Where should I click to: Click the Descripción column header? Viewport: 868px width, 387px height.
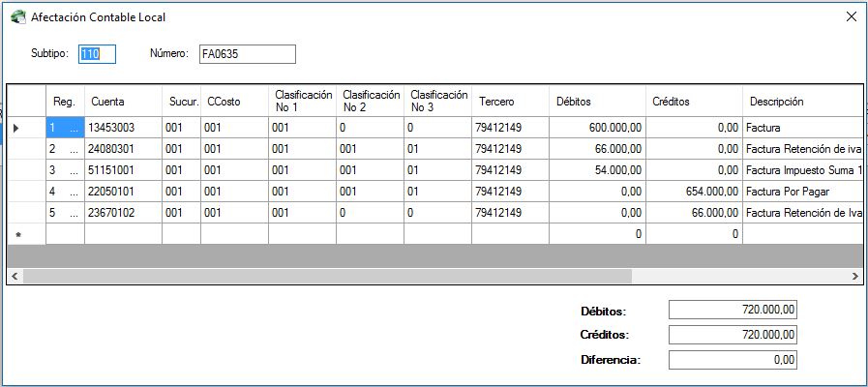(x=802, y=102)
